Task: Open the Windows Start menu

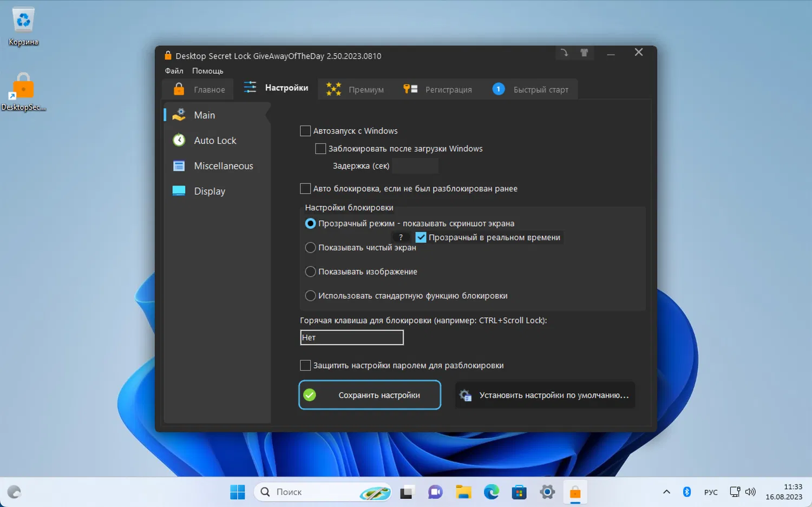Action: point(237,492)
